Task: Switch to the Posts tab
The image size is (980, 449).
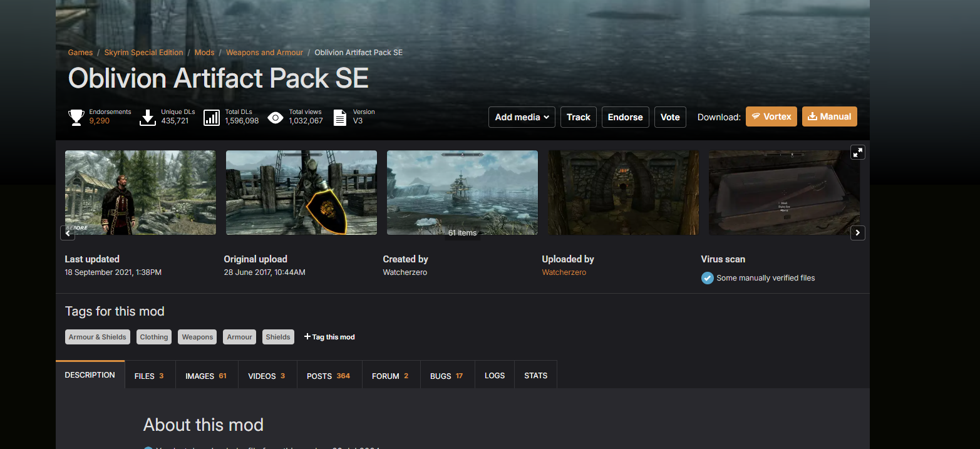Action: 329,376
